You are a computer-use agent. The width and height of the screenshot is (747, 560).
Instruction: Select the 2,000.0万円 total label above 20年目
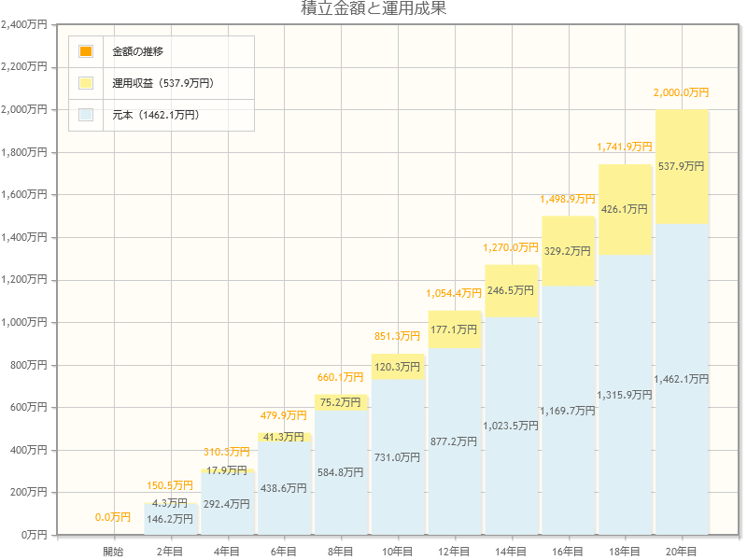681,92
